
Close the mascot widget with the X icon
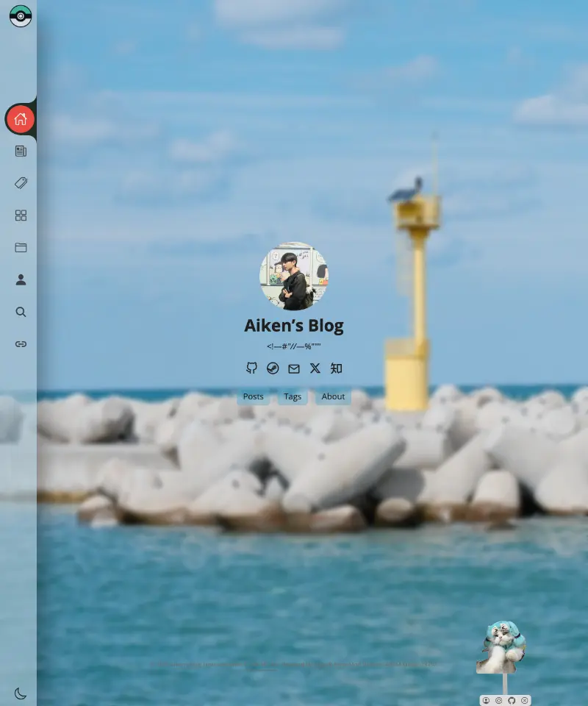pyautogui.click(x=525, y=701)
